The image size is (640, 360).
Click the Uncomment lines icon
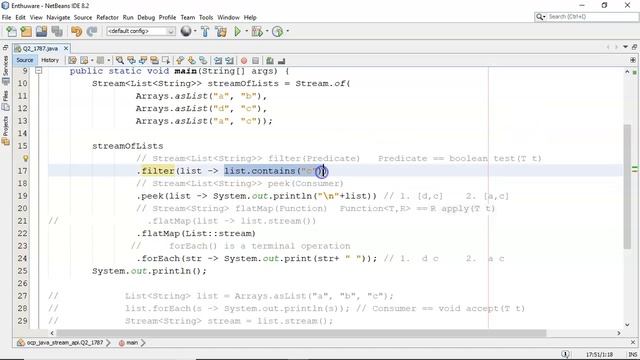coord(281,60)
